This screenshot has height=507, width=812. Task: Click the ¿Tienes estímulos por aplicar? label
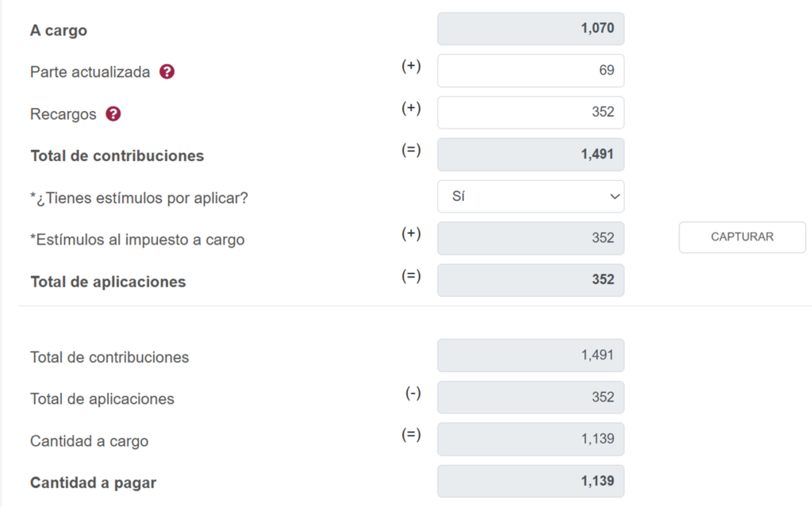[x=139, y=198]
